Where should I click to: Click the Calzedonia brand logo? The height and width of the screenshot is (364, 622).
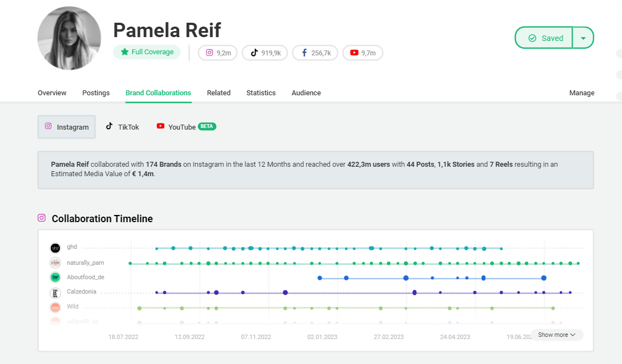click(55, 292)
